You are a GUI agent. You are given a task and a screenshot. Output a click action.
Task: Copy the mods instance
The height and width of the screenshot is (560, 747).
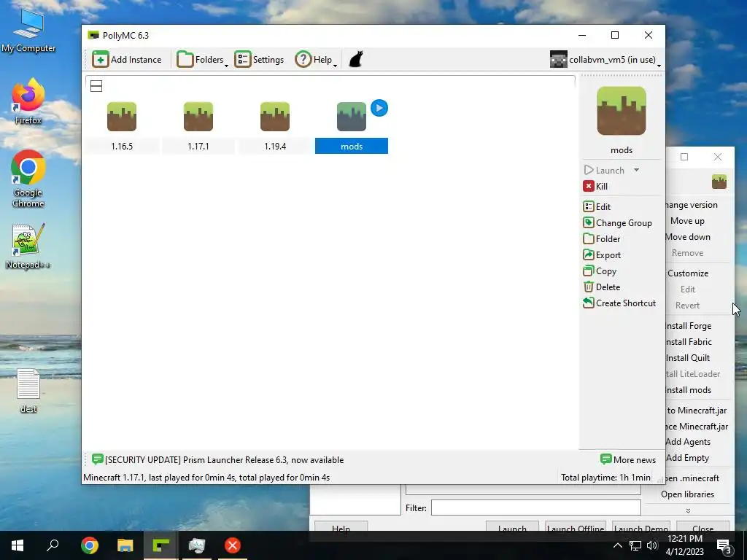click(600, 271)
